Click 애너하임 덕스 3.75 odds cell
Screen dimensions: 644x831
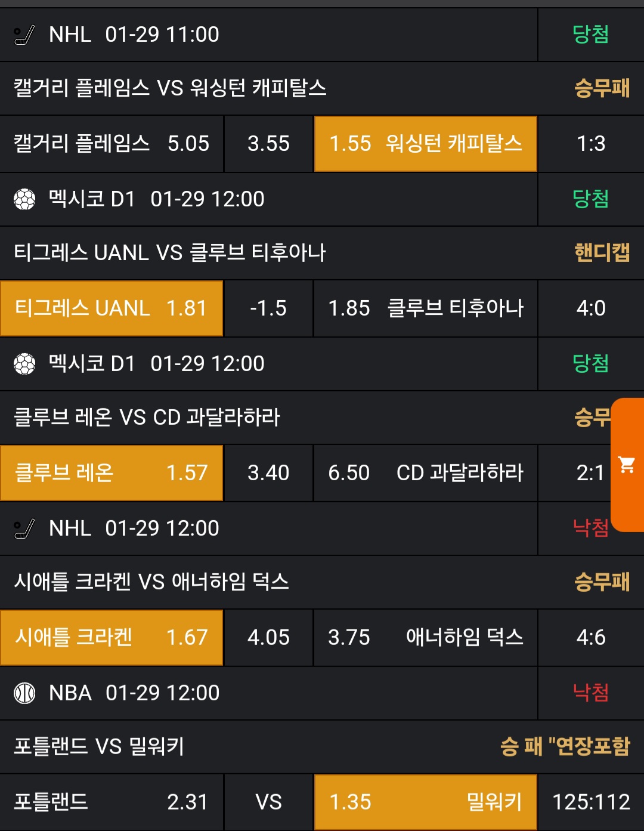[425, 638]
